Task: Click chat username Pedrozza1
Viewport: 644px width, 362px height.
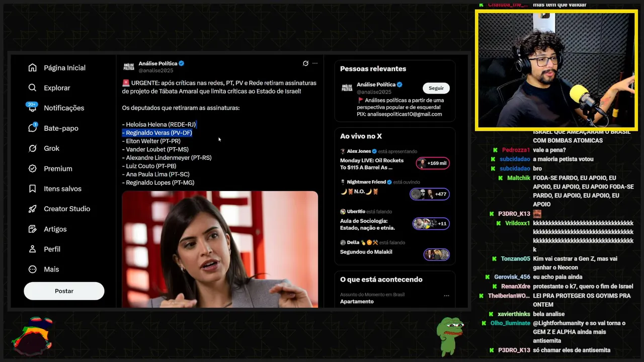Action: tap(516, 150)
